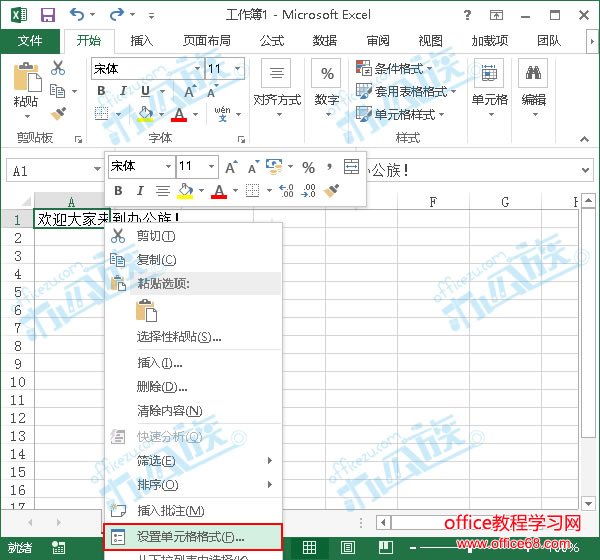Image resolution: width=600 pixels, height=560 pixels.
Task: Click the large Paste clipboard icon in ribbon
Action: pos(27,77)
